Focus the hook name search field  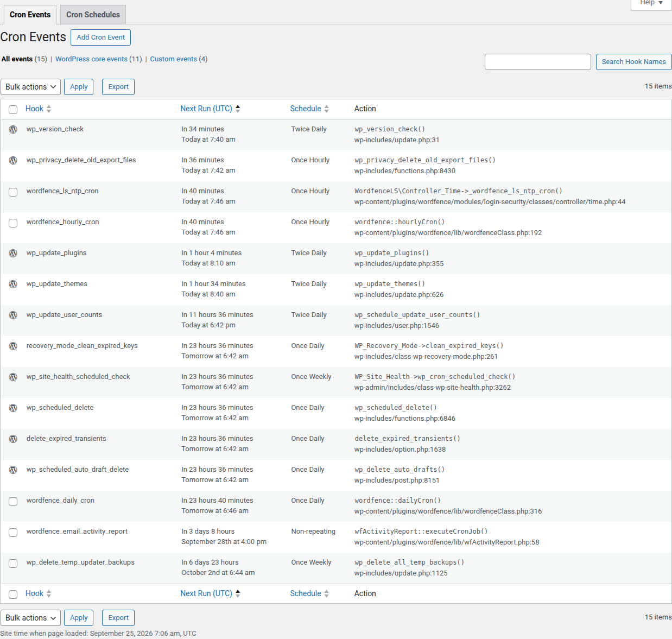[x=537, y=62]
